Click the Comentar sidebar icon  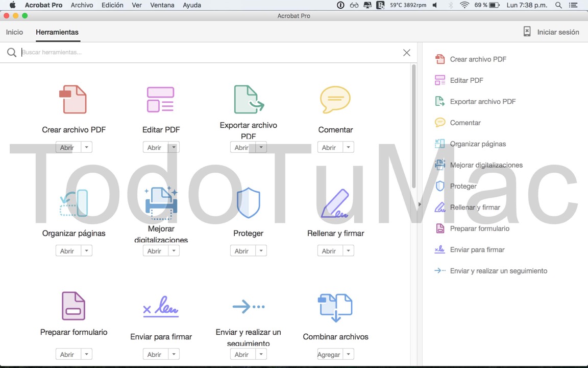coord(439,123)
